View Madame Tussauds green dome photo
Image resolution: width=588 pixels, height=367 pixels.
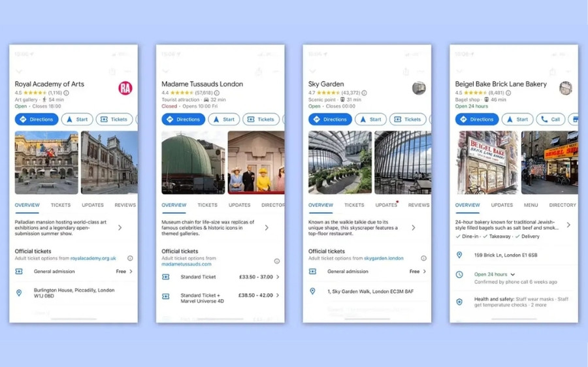(193, 163)
